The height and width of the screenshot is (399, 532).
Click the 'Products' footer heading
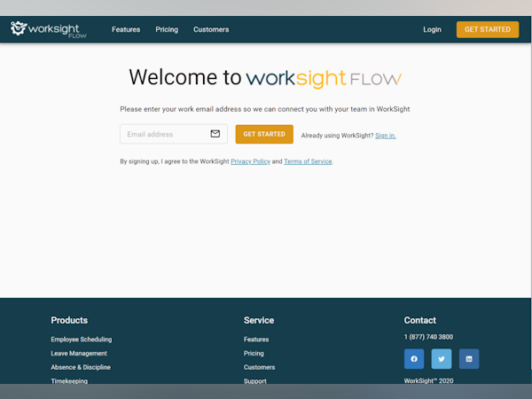(x=69, y=320)
